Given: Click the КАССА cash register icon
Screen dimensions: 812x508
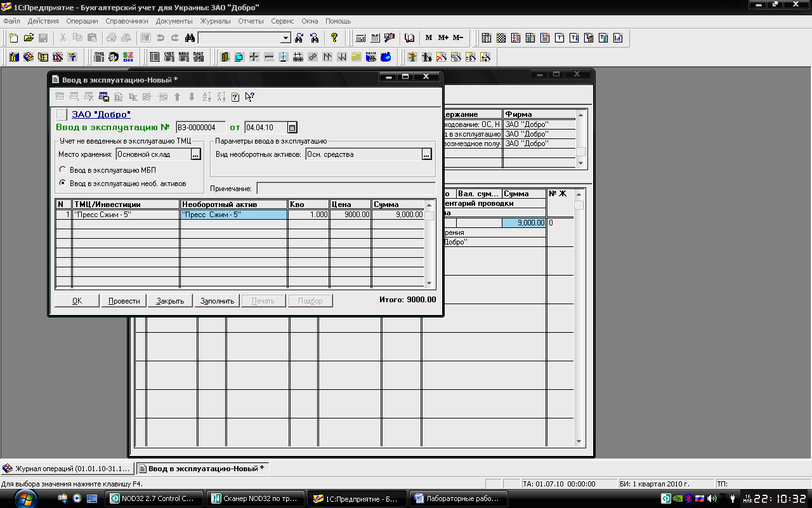Looking at the screenshot, I should click(x=371, y=57).
